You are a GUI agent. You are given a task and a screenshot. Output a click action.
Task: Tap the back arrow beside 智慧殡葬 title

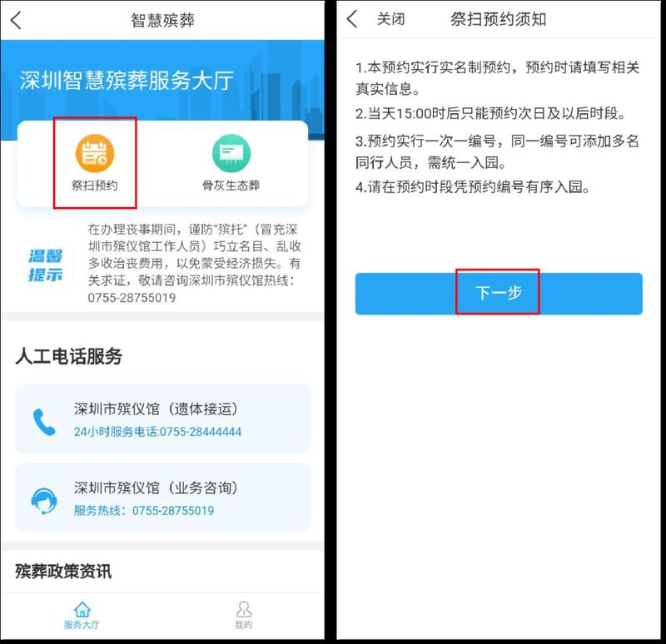click(x=16, y=20)
